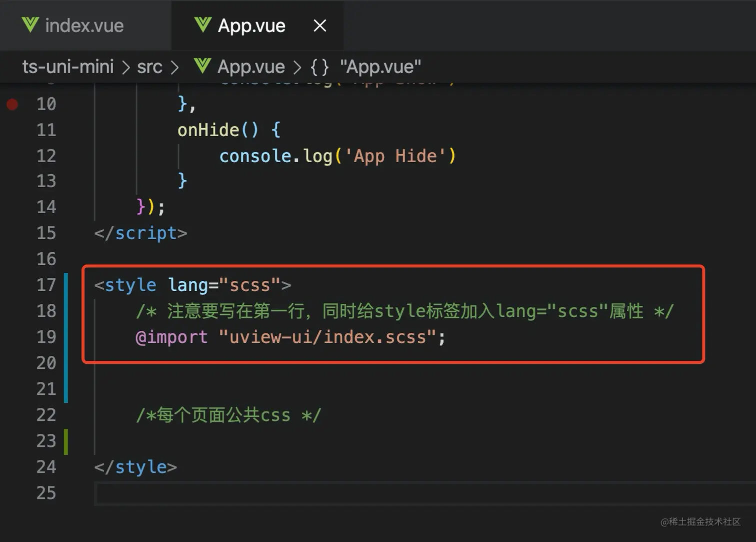
Task: Click the Chinese comment on line 18
Action: coord(405,311)
